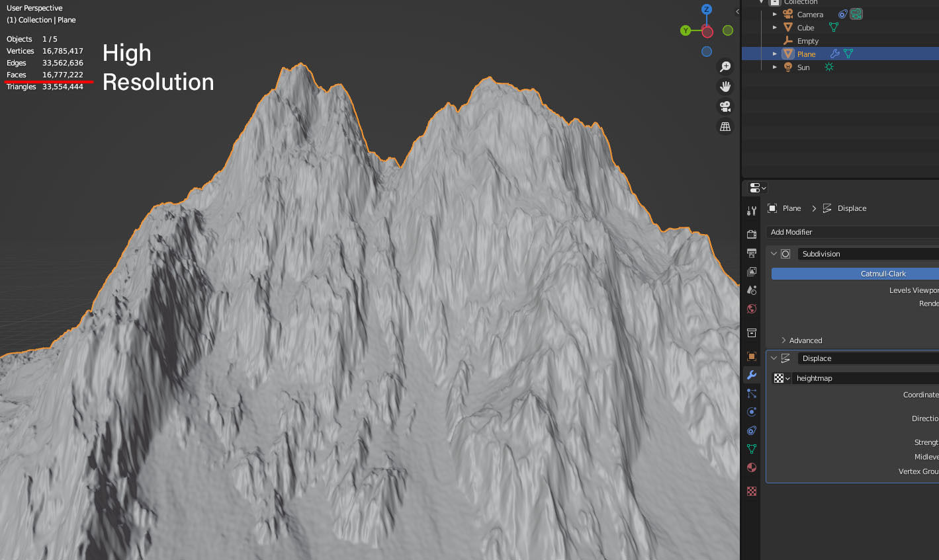Click the Subdivision modifier name field

point(868,254)
